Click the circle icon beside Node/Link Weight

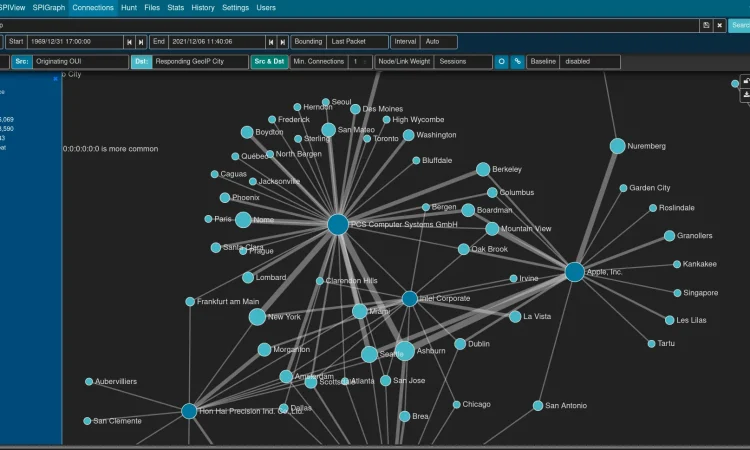pos(501,62)
